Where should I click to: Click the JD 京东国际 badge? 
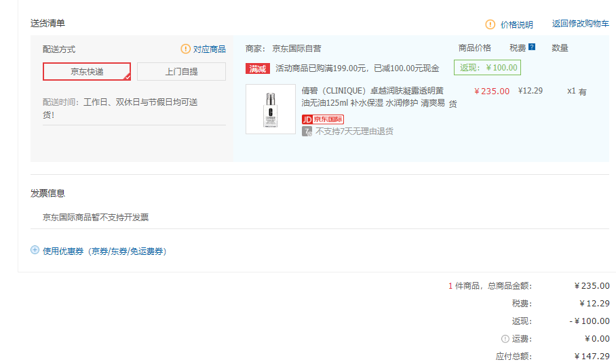point(323,119)
